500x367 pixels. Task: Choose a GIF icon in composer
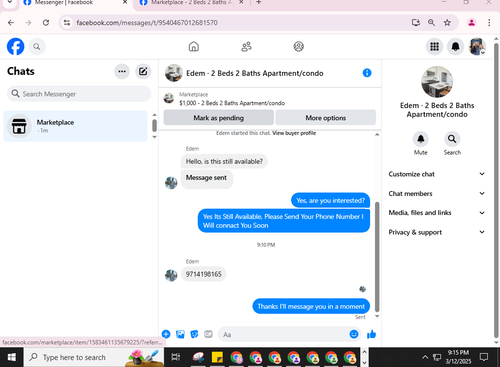click(208, 334)
